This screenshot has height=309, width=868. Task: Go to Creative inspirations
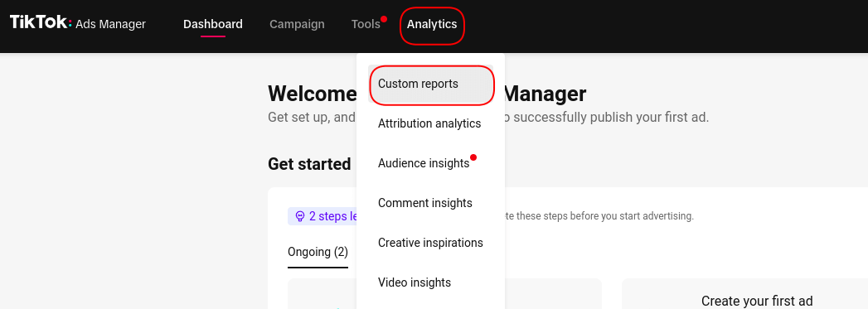coord(430,244)
